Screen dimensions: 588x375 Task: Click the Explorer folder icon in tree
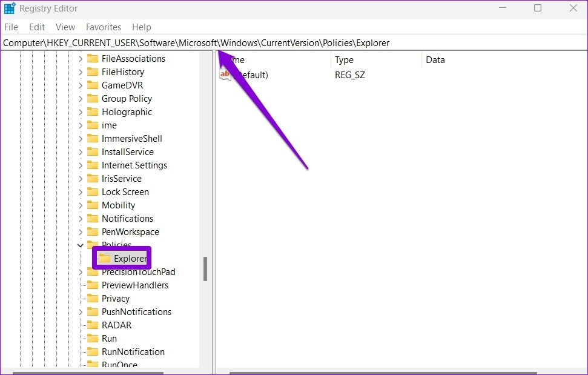[x=105, y=259]
